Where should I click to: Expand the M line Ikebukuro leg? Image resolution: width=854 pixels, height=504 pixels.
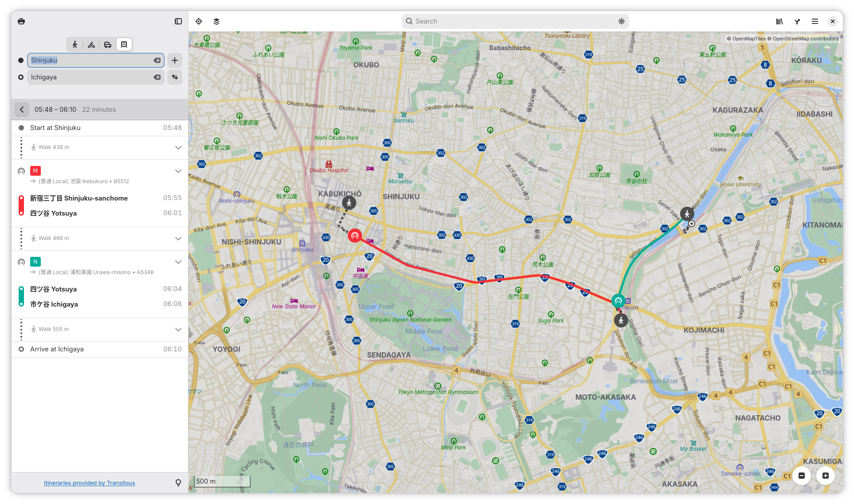point(178,171)
